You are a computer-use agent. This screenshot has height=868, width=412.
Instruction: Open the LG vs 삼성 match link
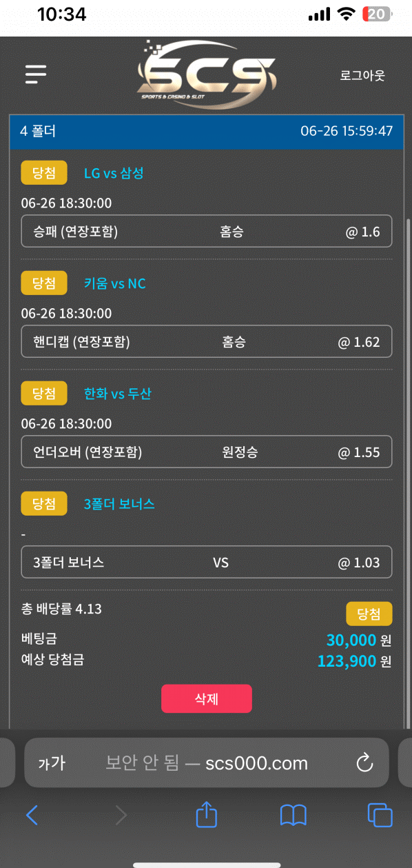click(114, 173)
